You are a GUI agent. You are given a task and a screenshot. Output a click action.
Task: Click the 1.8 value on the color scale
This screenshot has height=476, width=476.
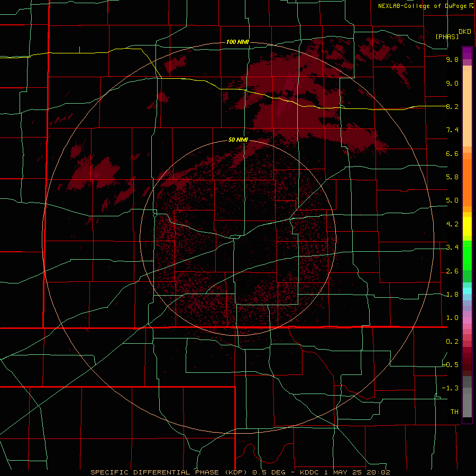coord(452,295)
